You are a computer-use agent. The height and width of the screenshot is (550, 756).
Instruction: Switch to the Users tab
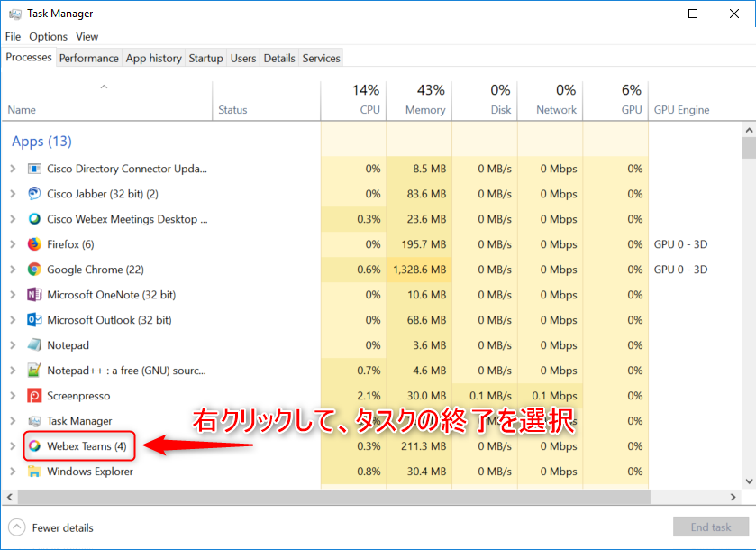point(243,59)
